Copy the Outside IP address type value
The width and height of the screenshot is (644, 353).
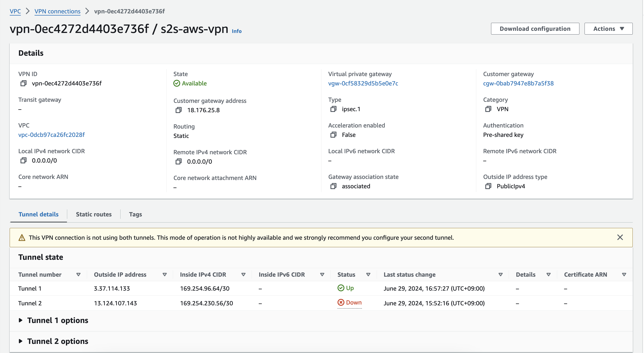(488, 186)
